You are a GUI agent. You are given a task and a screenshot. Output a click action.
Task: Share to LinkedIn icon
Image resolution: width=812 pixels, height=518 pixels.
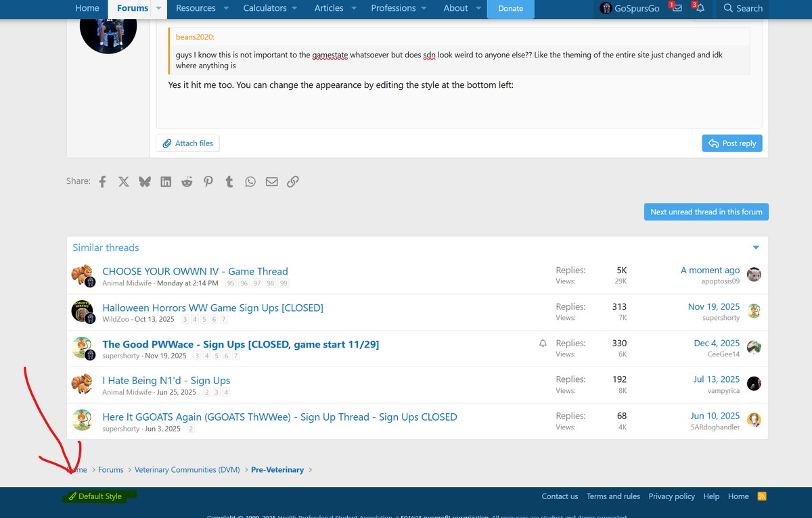(166, 182)
